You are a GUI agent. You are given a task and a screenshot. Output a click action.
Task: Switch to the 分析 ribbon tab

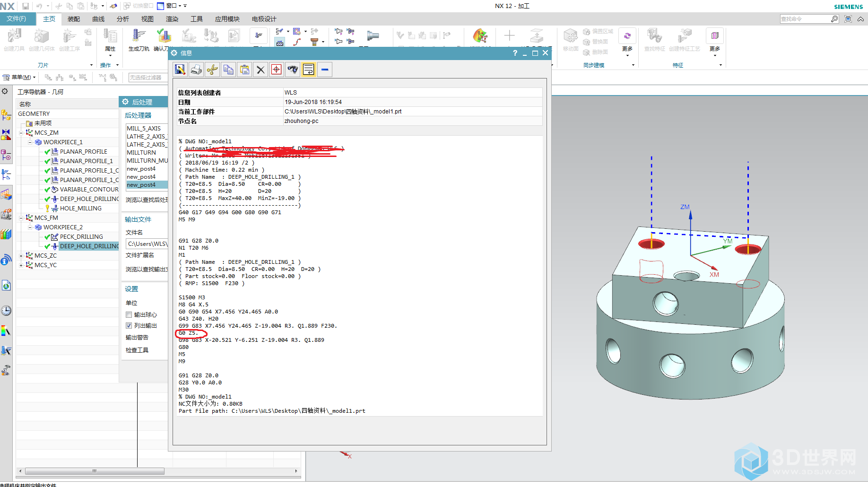[123, 19]
